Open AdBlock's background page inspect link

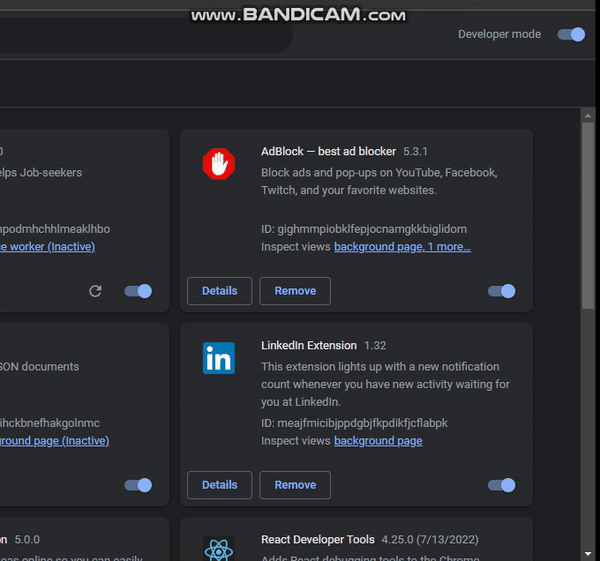click(379, 246)
